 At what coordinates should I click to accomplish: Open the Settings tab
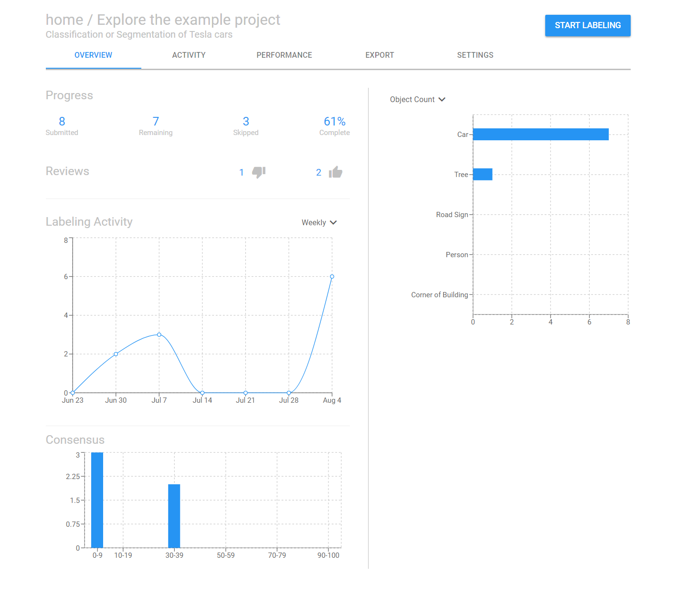click(476, 55)
